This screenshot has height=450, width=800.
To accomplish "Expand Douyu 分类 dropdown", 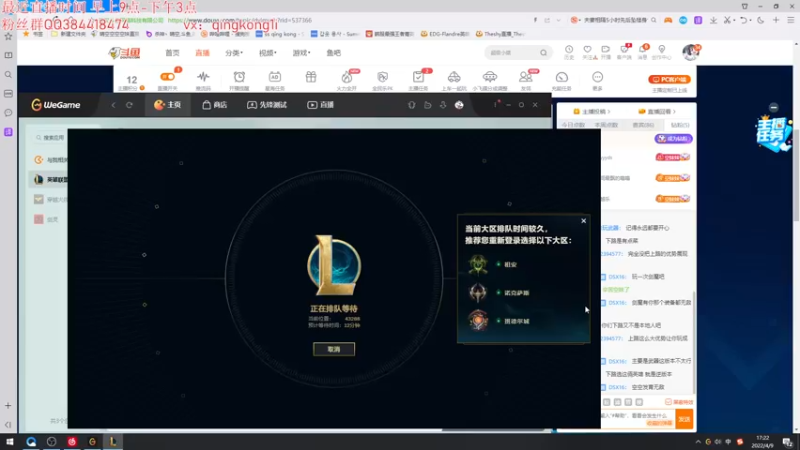I will [234, 53].
